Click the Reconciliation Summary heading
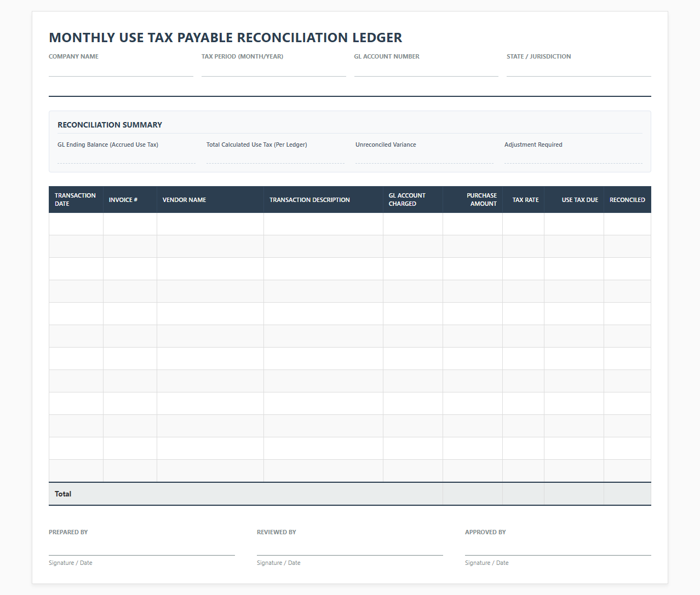This screenshot has width=700, height=595. [x=110, y=125]
